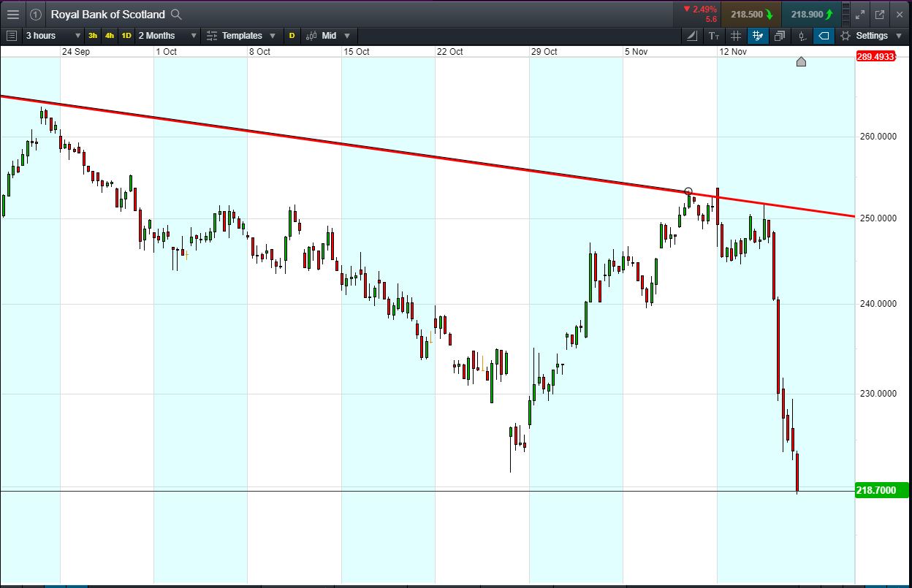Click the Royal Bank of Scotland title
Viewport: 912px width, 588px height.
pos(108,14)
